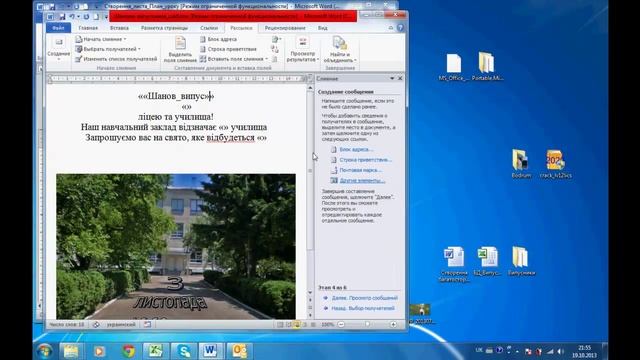This screenshot has width=640, height=360.
Task: Open the Создание envelopes and labels button
Action: pos(59,49)
